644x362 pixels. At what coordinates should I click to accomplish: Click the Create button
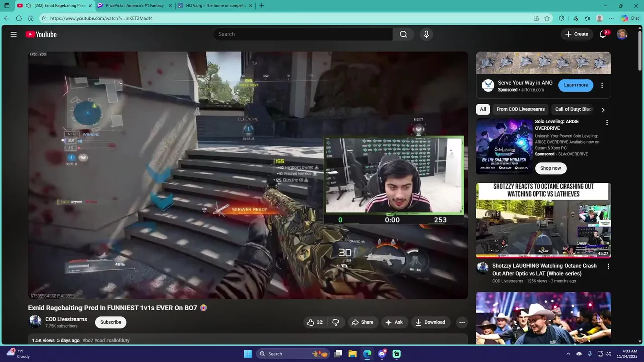click(576, 34)
